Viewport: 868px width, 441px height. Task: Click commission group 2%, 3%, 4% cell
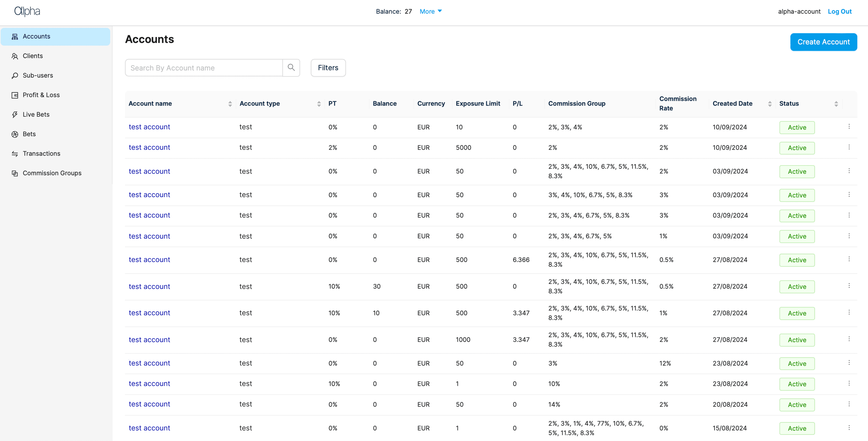(x=565, y=127)
